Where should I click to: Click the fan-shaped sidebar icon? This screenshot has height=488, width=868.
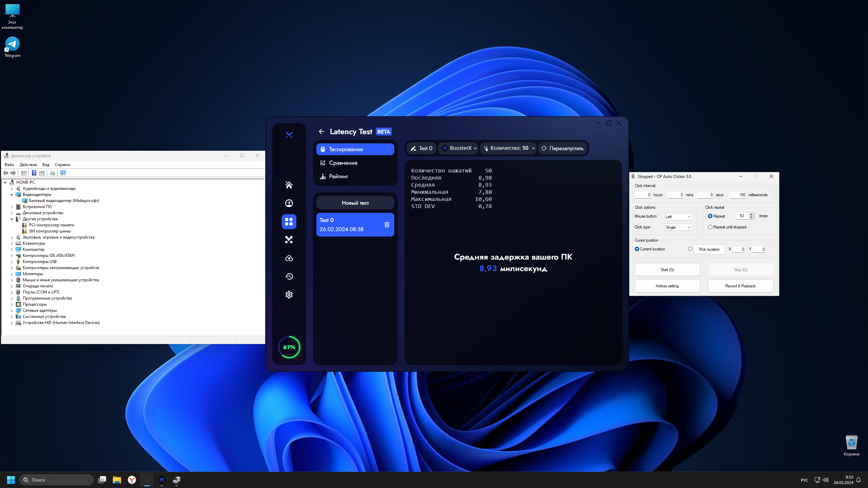[x=289, y=240]
